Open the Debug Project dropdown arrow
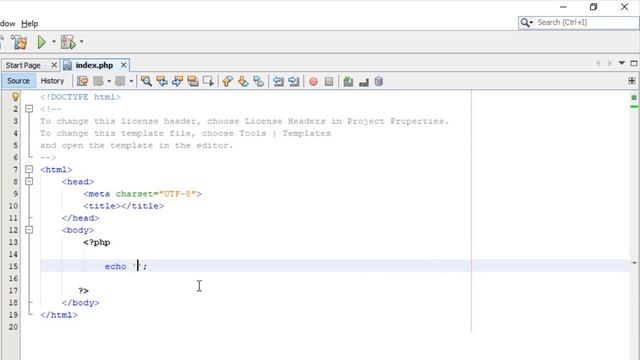The image size is (640, 360). click(81, 42)
